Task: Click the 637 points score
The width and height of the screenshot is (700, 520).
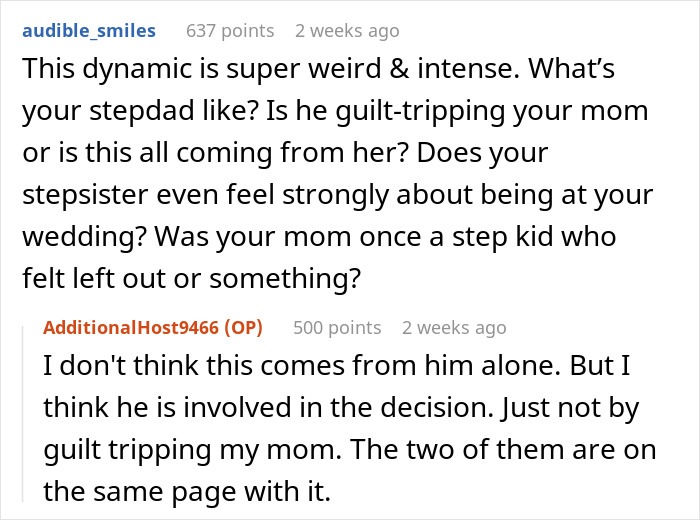Action: tap(230, 31)
